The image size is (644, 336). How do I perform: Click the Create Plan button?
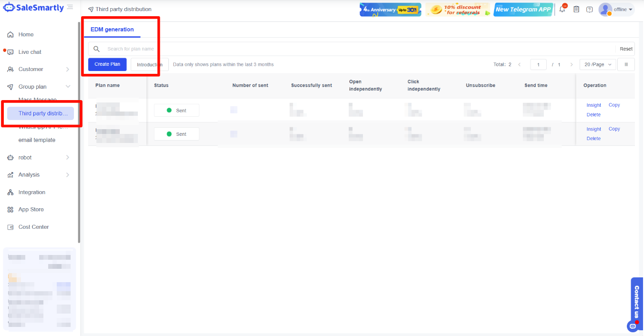click(x=107, y=64)
